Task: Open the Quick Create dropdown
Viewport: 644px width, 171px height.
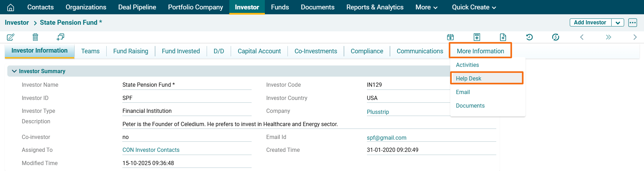Action: coord(474,7)
